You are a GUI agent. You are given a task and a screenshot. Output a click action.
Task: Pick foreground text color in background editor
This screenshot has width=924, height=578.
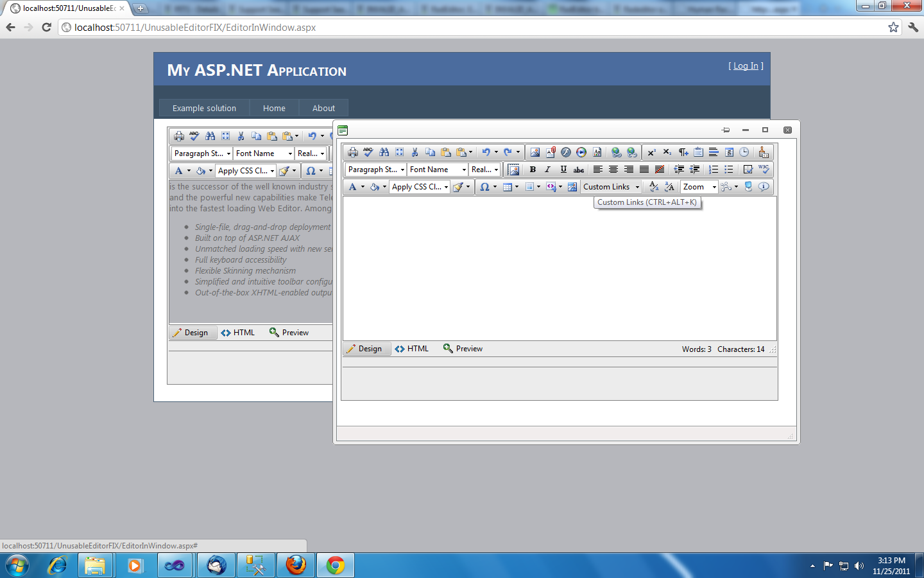pos(178,171)
